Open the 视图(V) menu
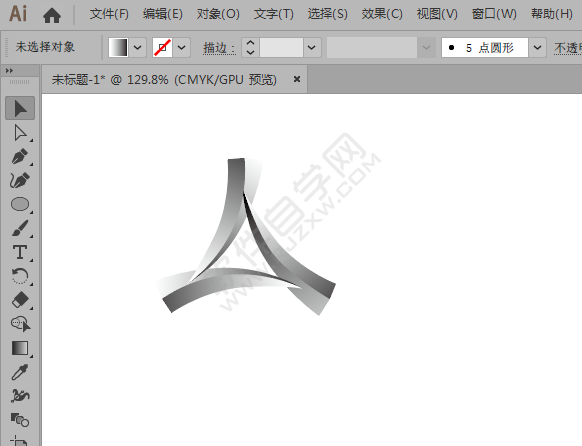582x446 pixels. [437, 14]
